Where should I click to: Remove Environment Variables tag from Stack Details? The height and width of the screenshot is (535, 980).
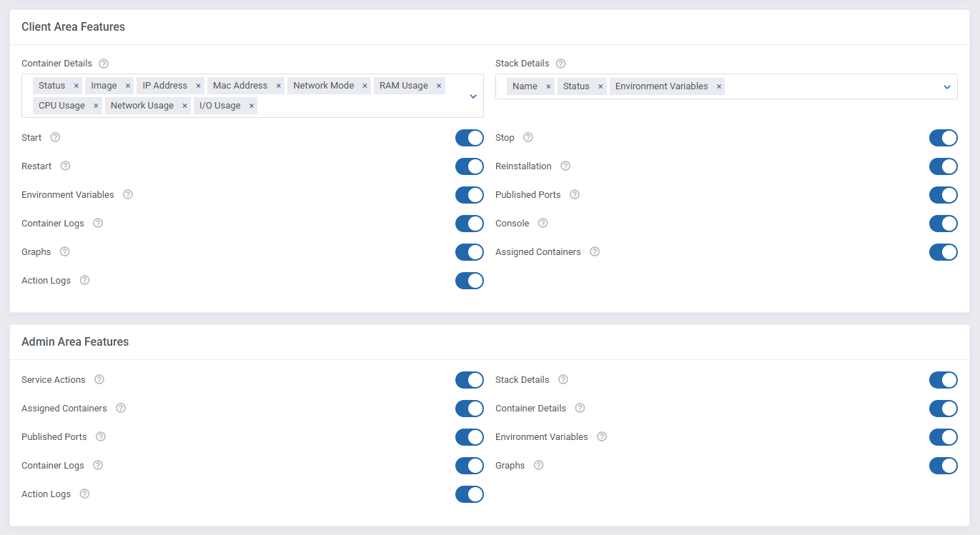(719, 86)
